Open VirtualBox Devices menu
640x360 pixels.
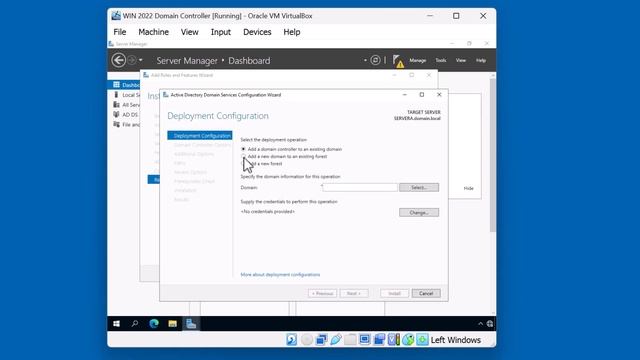257,32
